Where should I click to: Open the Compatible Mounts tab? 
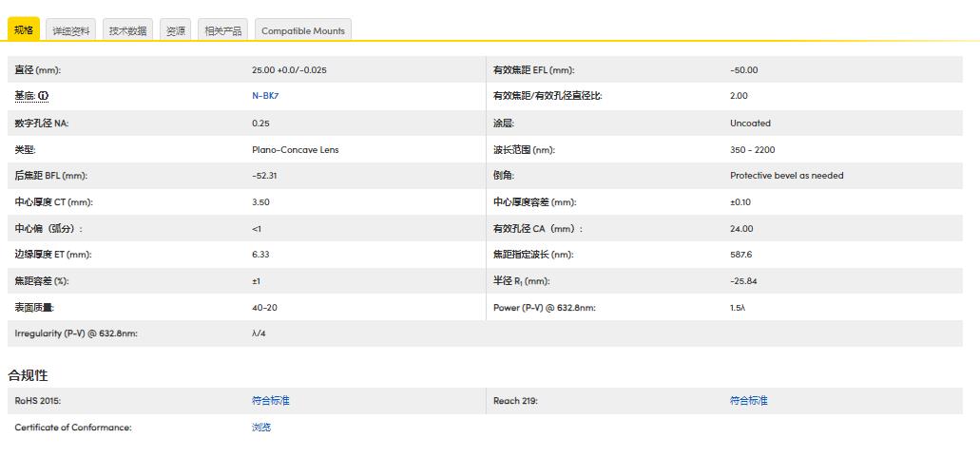(x=303, y=30)
